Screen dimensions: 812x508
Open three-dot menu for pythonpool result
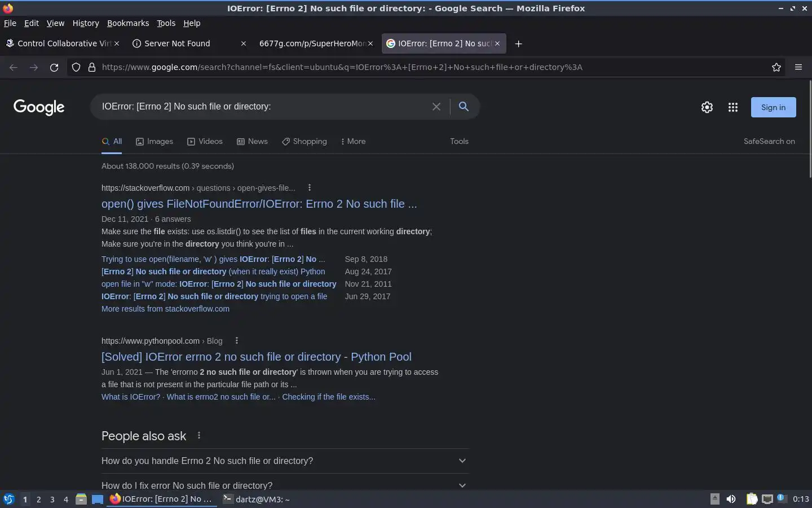click(237, 340)
